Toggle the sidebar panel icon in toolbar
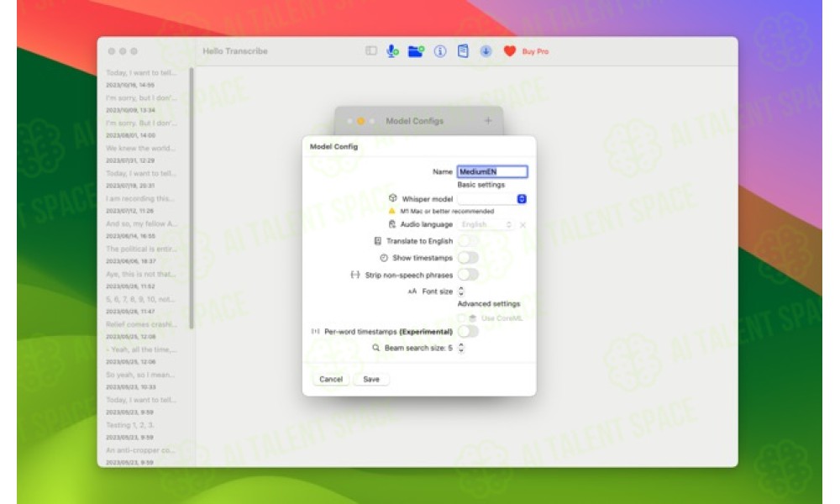Viewport: 840px width, 504px height. [x=370, y=51]
